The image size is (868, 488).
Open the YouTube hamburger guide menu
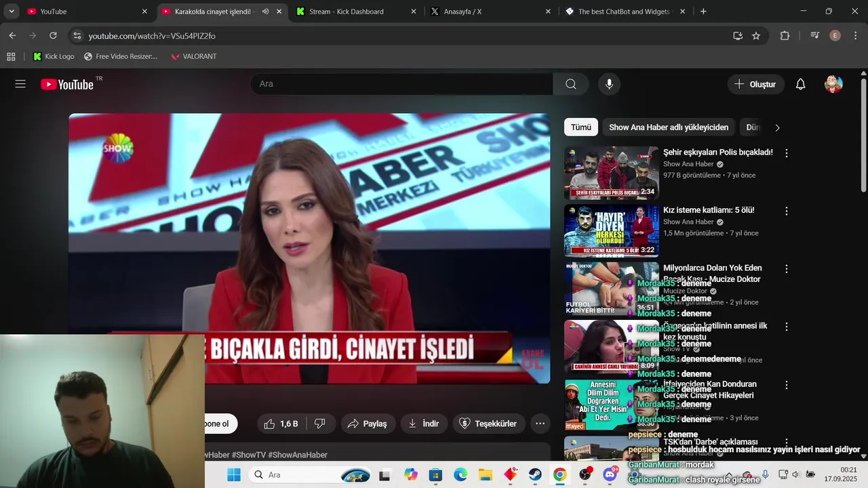[x=20, y=84]
